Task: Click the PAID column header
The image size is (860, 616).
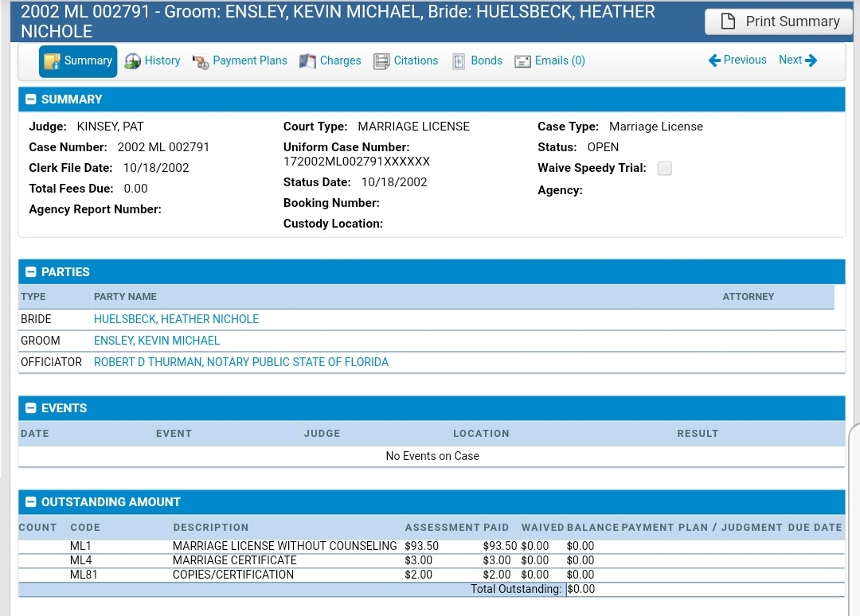Action: click(x=496, y=527)
